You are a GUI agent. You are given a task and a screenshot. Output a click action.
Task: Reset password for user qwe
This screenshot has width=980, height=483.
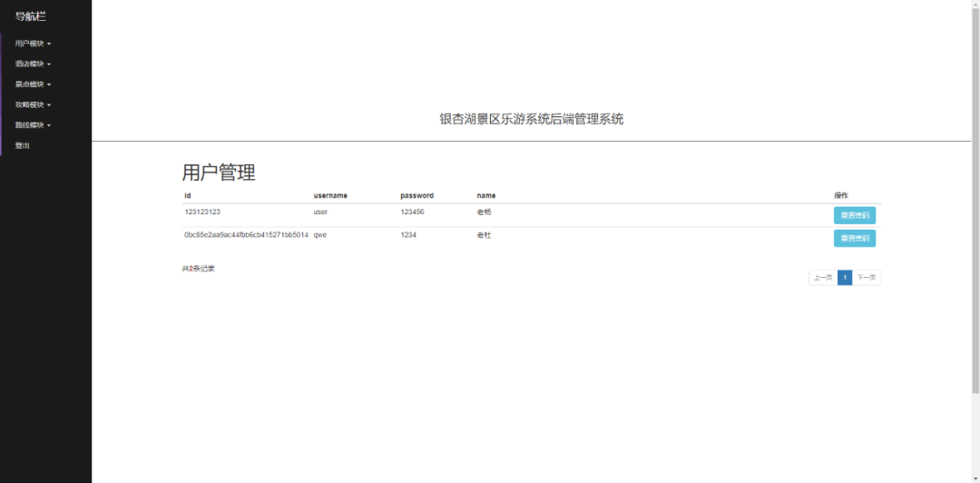(x=855, y=239)
